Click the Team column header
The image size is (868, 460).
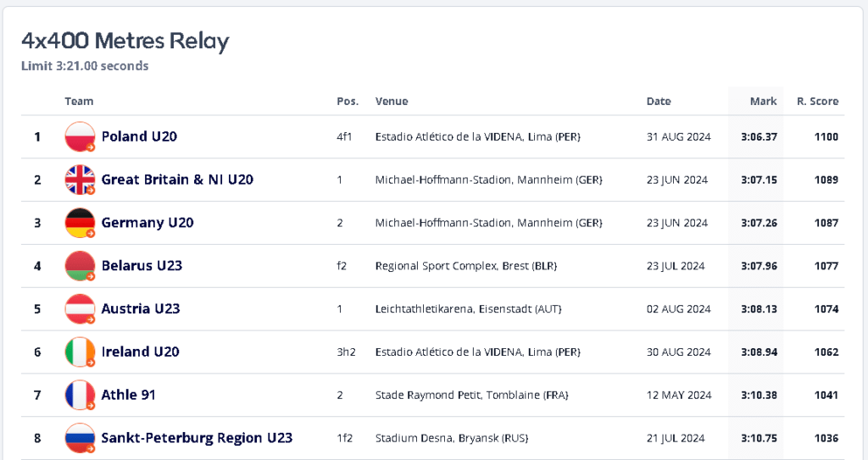(79, 102)
